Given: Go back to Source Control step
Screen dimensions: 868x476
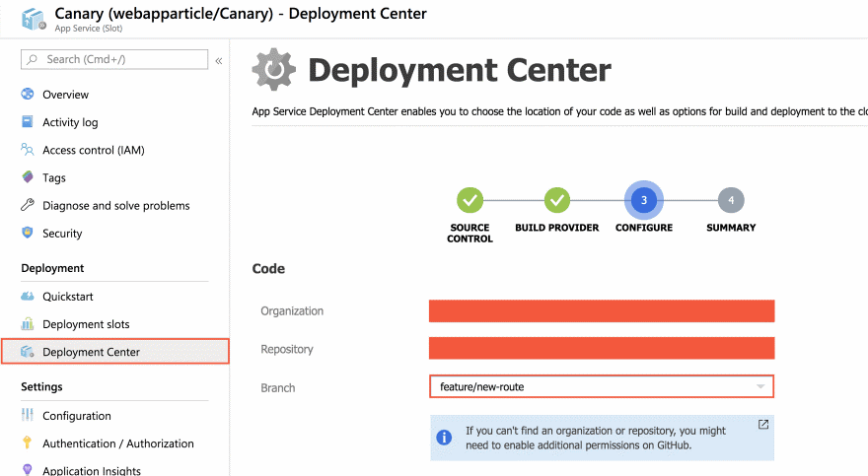Looking at the screenshot, I should [470, 200].
